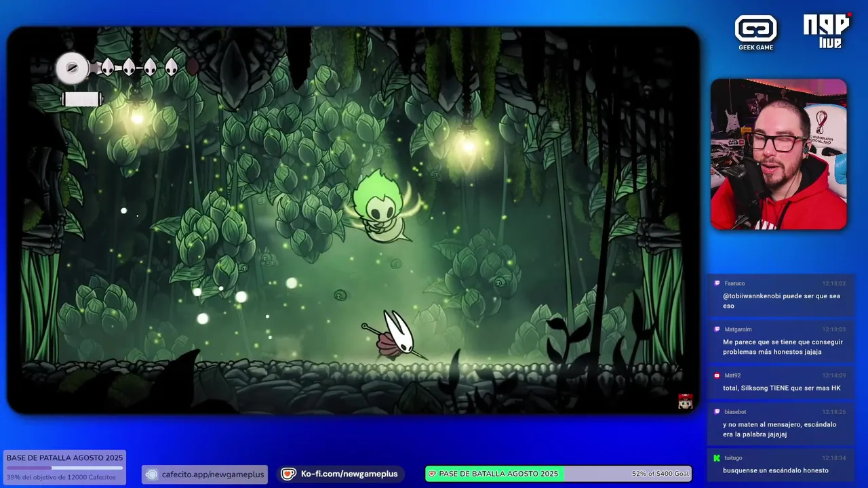Viewport: 868px width, 488px height.
Task: Click the white silk bar under the spool
Action: point(82,99)
